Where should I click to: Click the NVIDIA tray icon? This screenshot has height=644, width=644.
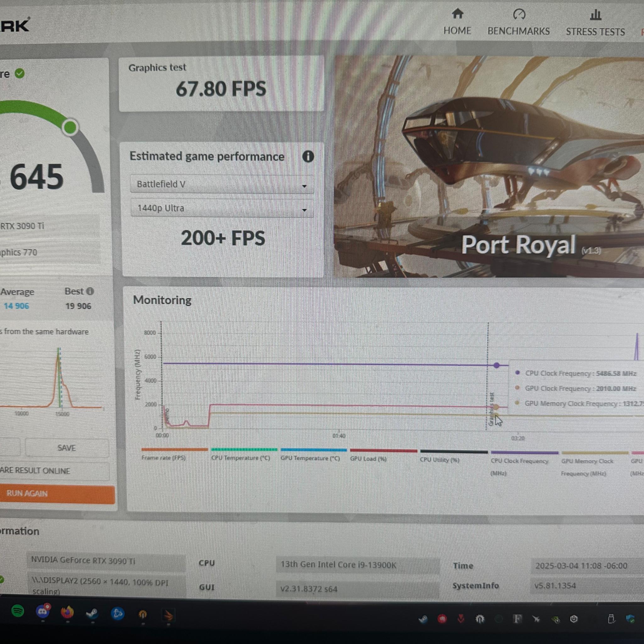[x=555, y=619]
